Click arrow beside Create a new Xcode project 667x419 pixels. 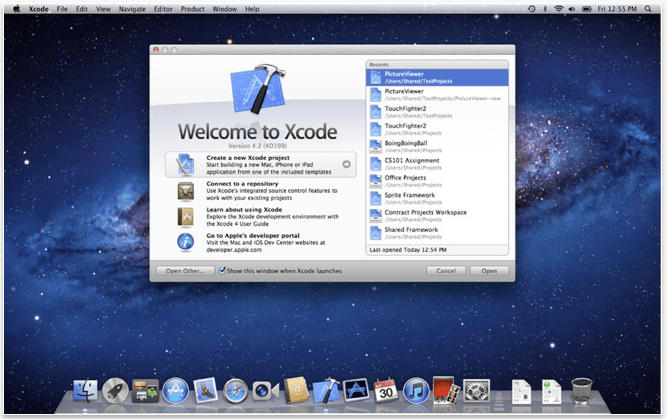click(347, 164)
